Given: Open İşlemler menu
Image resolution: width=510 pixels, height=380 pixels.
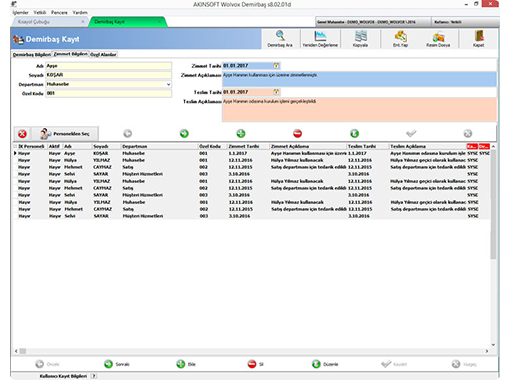Looking at the screenshot, I should point(20,12).
